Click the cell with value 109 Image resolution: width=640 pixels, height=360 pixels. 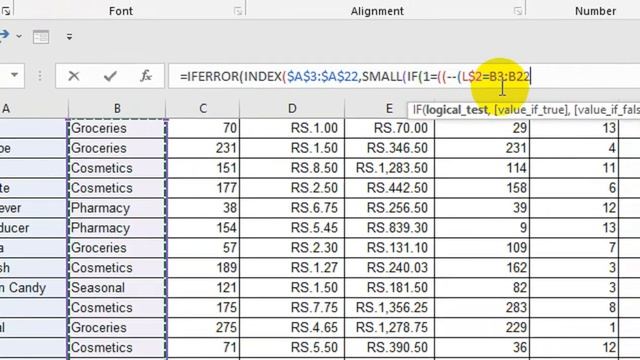click(x=482, y=248)
